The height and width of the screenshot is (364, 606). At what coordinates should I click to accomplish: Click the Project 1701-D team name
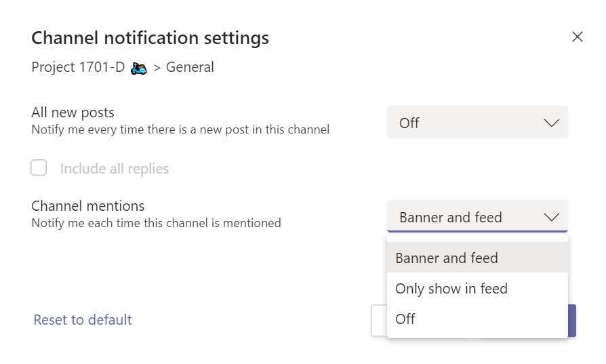tap(79, 68)
